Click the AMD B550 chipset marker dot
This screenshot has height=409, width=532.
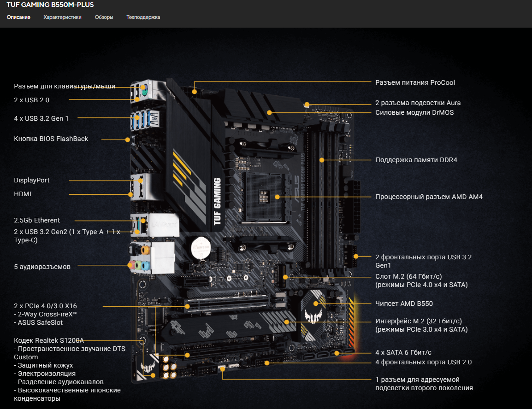315,304
